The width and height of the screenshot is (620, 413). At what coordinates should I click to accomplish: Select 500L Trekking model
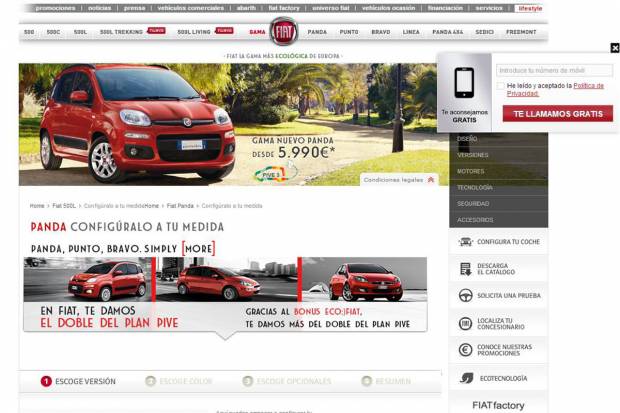click(121, 32)
